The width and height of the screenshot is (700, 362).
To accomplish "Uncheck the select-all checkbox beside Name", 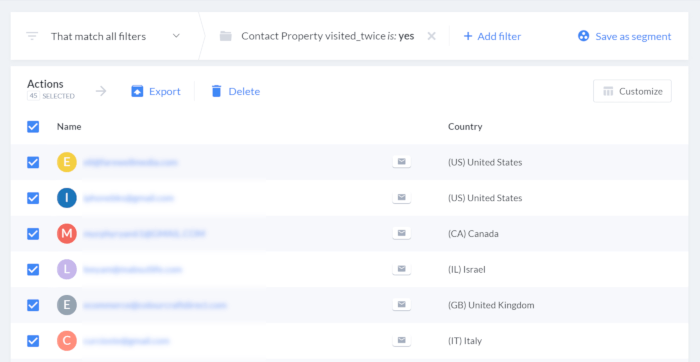I will (x=33, y=127).
